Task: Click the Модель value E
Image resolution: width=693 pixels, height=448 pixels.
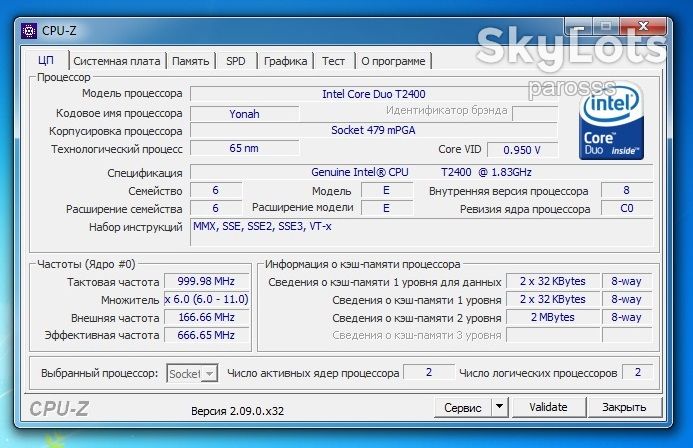Action: [387, 190]
